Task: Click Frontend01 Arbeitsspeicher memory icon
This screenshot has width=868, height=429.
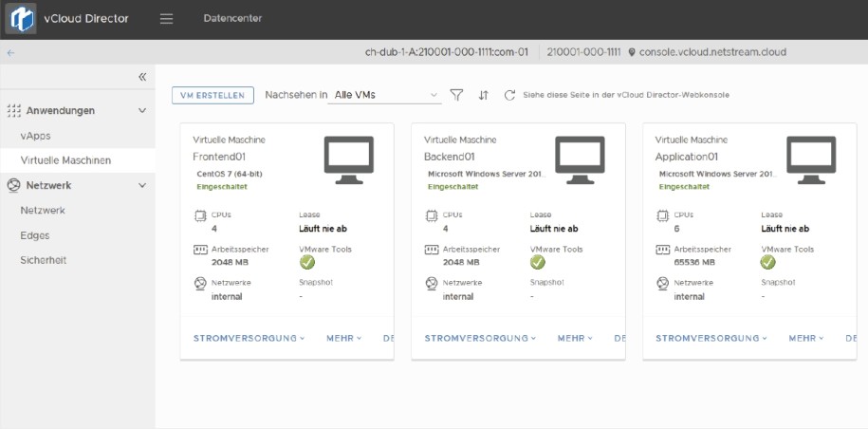Action: pos(200,251)
